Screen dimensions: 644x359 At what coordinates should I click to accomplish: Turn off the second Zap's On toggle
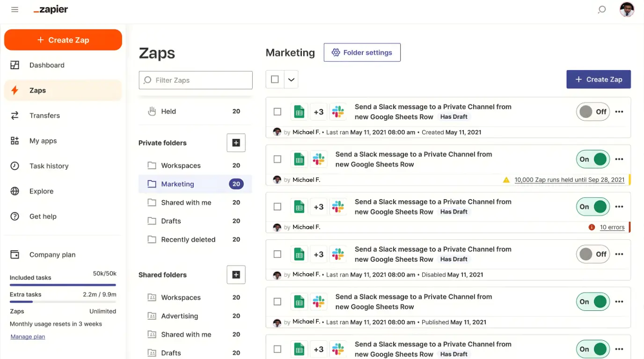(x=593, y=159)
